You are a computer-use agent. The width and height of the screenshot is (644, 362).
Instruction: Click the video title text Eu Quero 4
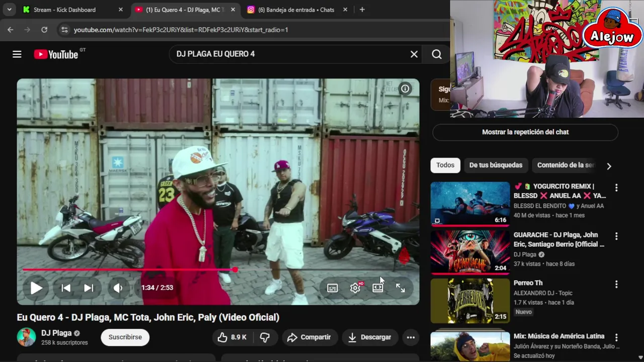[148, 317]
